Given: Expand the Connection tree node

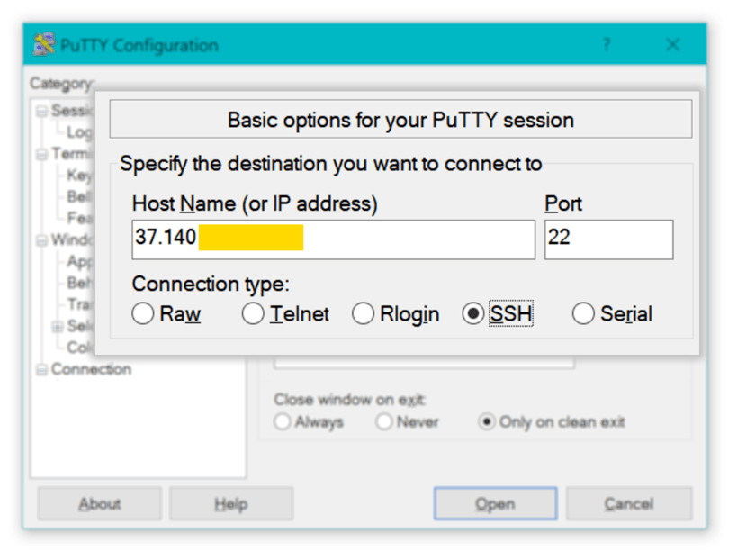Looking at the screenshot, I should pos(41,370).
